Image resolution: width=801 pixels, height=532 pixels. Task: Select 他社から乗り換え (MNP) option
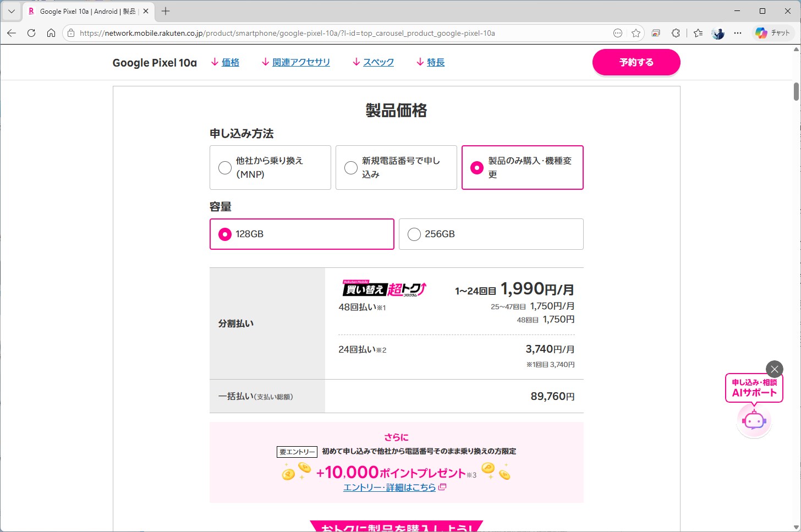[x=270, y=167]
